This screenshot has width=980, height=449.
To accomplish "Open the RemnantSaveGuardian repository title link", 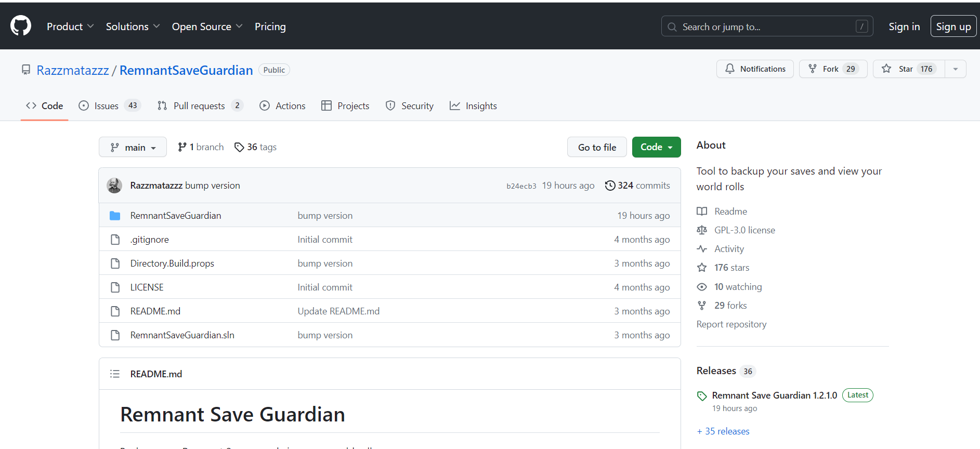I will (x=186, y=70).
